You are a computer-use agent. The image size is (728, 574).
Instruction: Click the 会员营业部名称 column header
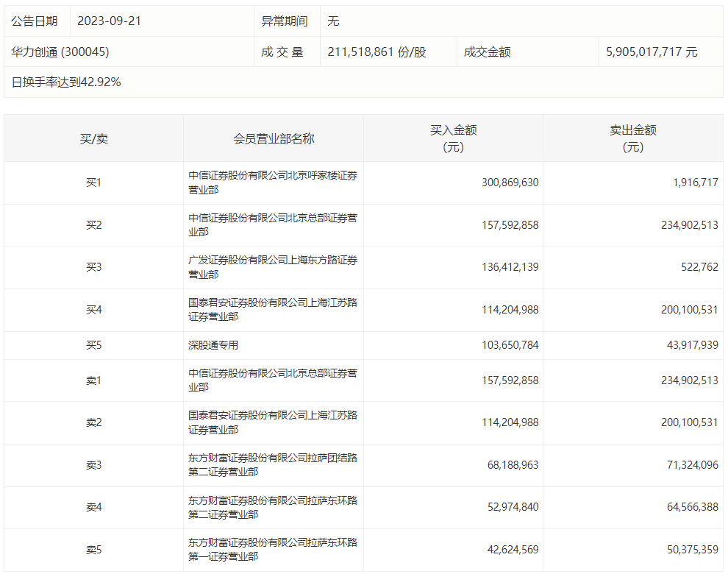[x=274, y=138]
